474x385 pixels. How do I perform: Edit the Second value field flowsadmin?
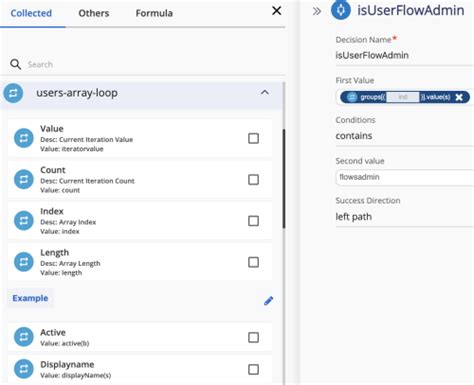point(405,177)
